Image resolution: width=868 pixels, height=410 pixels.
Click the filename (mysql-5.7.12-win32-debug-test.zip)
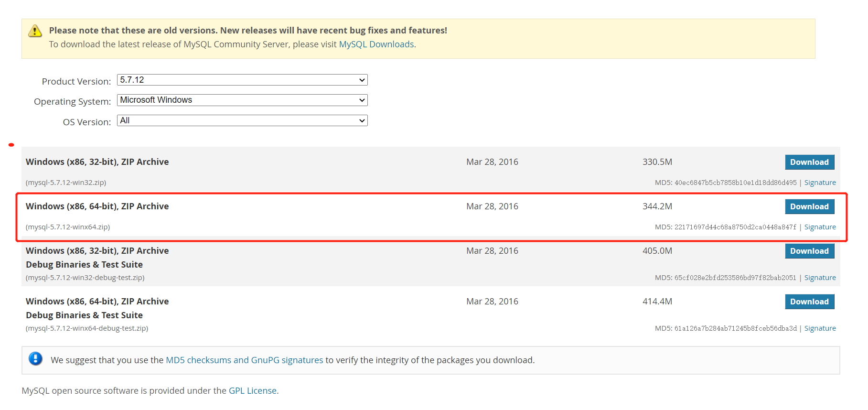[x=85, y=278]
